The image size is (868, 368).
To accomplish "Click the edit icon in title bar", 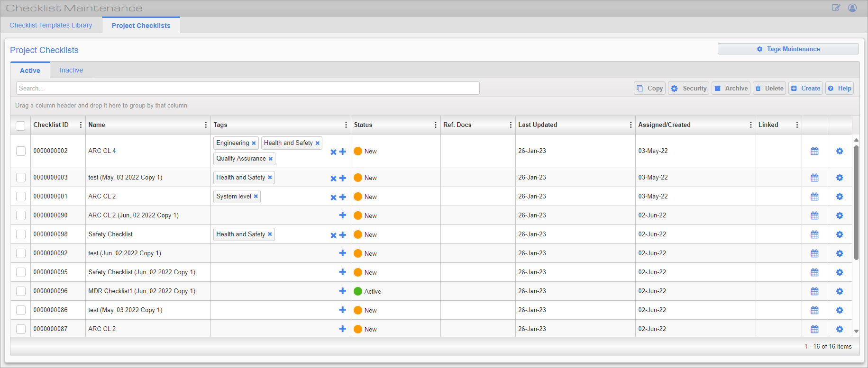I will coord(836,8).
